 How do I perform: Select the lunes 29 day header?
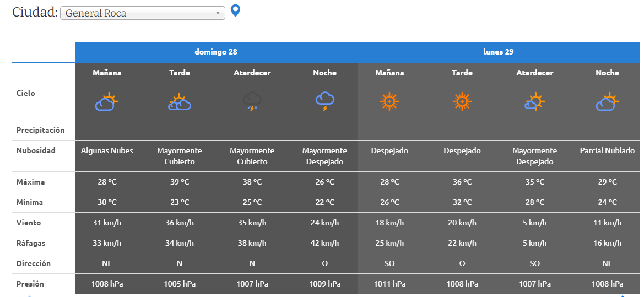click(499, 52)
